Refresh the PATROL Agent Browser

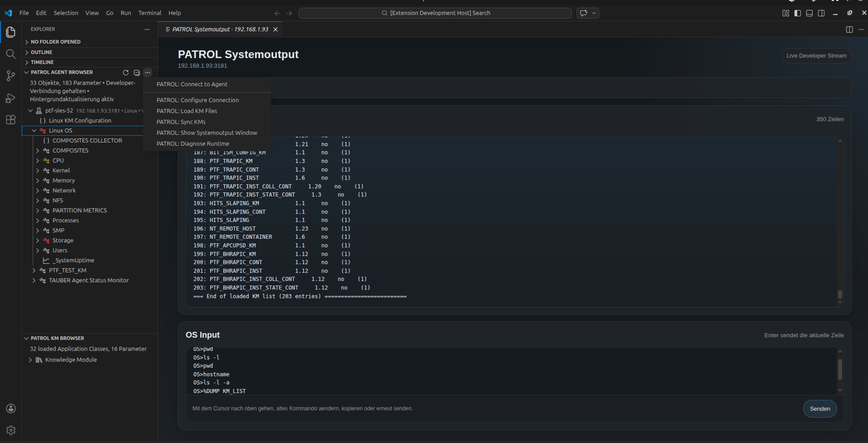point(126,72)
